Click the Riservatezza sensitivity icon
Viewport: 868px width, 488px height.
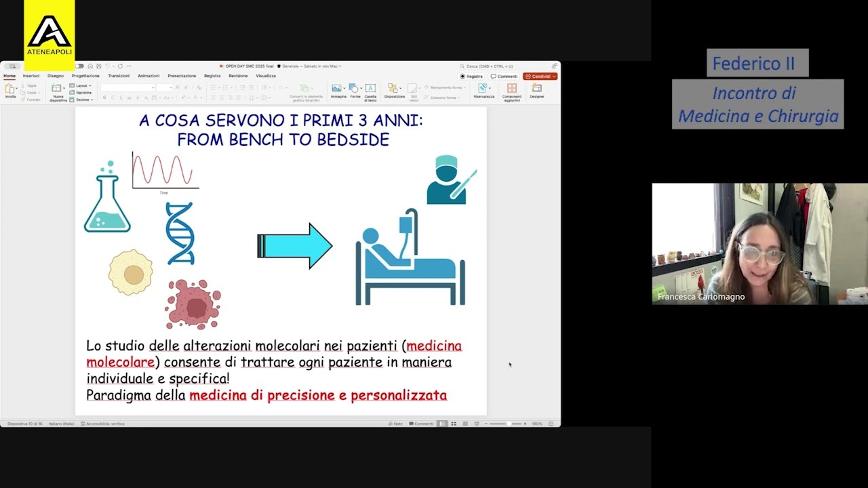[x=482, y=88]
